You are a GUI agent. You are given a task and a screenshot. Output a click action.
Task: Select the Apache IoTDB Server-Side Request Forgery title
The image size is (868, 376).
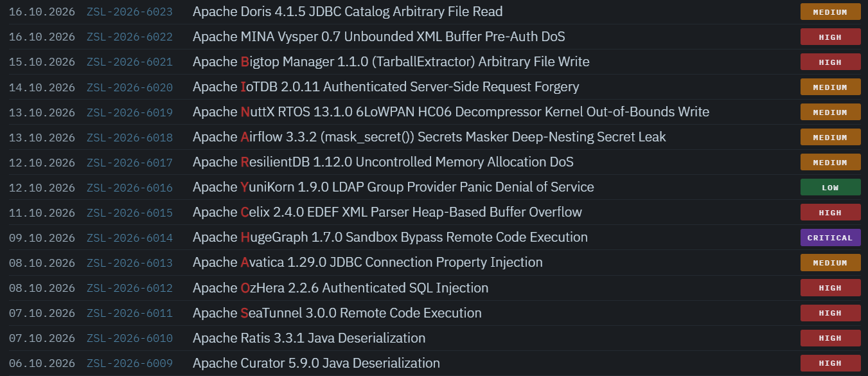[386, 87]
